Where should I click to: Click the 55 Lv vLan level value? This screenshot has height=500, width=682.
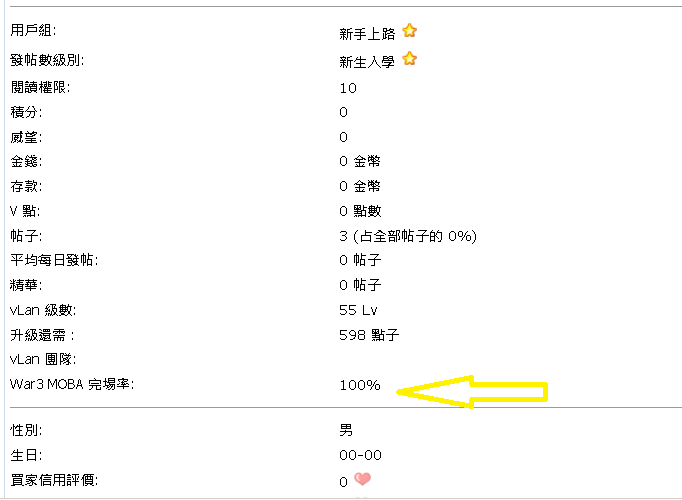[x=359, y=310]
